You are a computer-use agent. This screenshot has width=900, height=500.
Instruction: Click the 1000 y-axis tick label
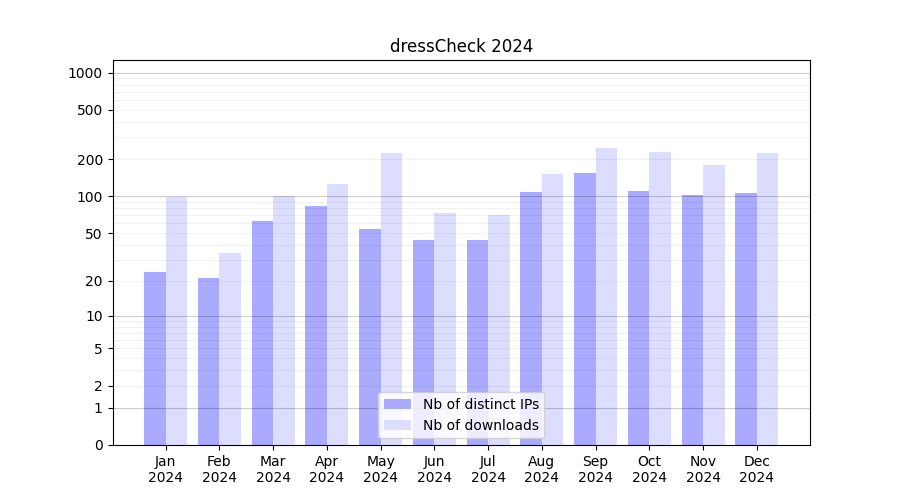pyautogui.click(x=85, y=73)
